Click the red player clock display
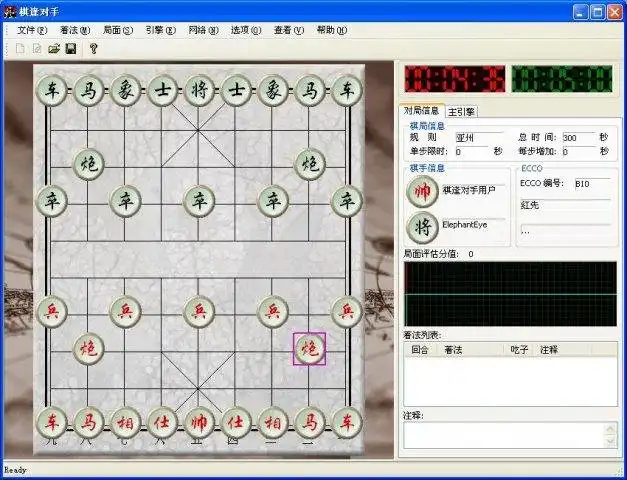This screenshot has width=627, height=480. [455, 79]
